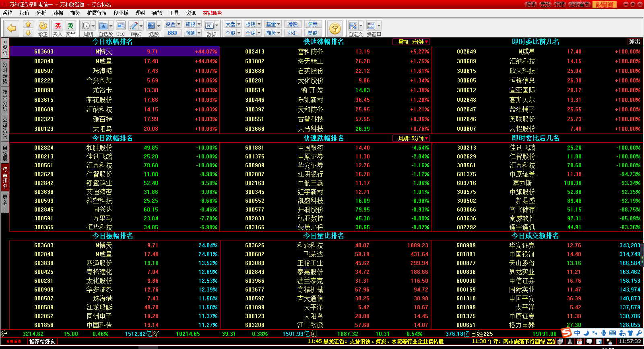The height and width of the screenshot is (349, 644).
Task: Open the calendar icon in status bar
Action: pyautogui.click(x=579, y=341)
